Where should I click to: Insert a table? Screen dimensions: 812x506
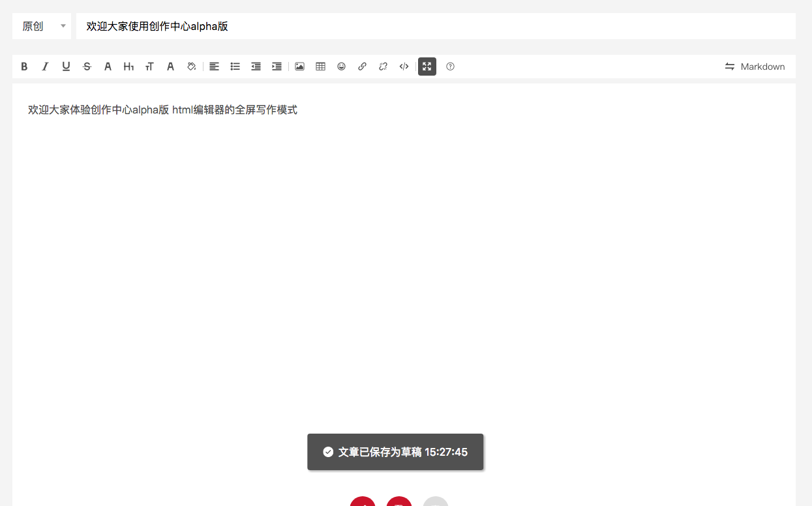pyautogui.click(x=320, y=67)
